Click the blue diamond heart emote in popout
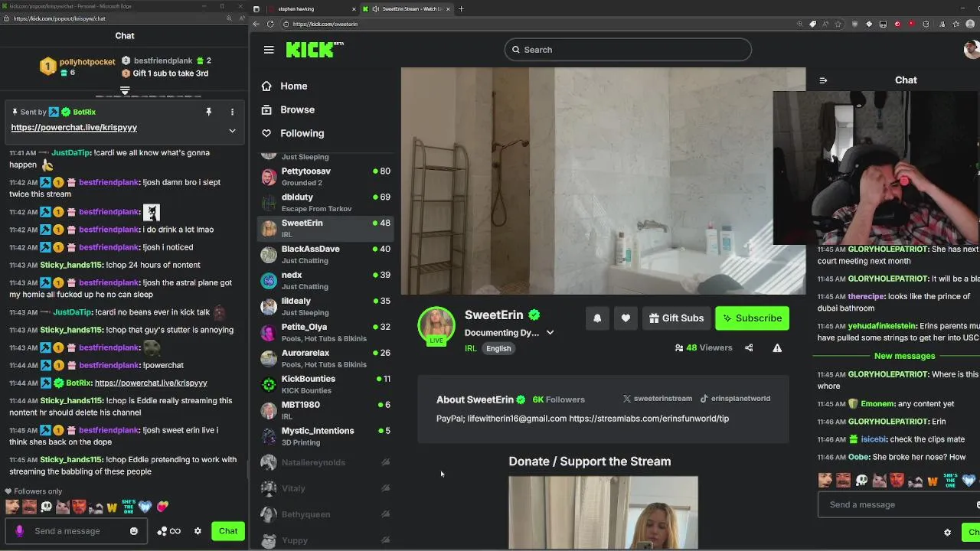Screen dimensions: 980x551 145,507
